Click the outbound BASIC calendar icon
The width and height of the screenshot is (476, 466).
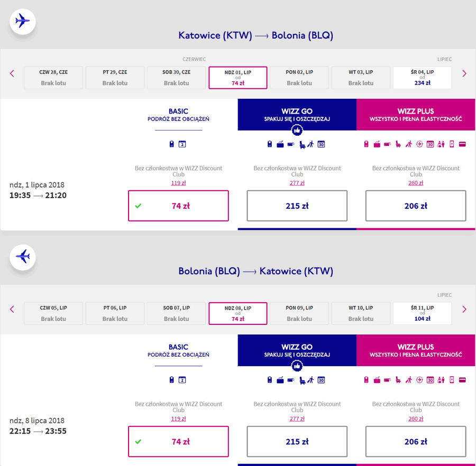[182, 144]
